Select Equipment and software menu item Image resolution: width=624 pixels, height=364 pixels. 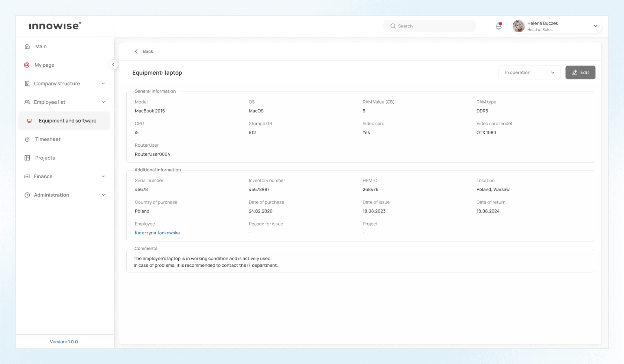click(x=67, y=121)
